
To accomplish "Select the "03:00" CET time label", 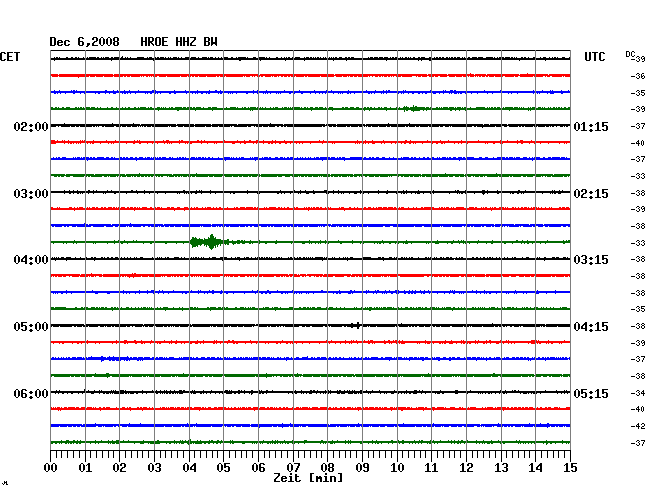I will click(31, 194).
